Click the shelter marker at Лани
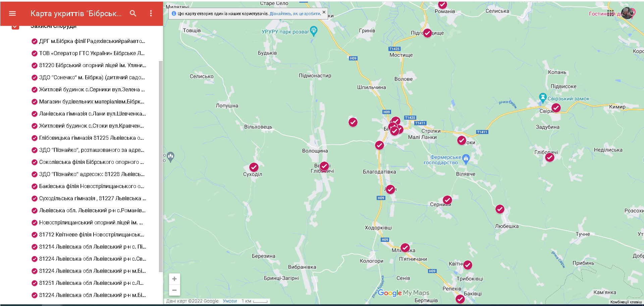 pyautogui.click(x=390, y=189)
